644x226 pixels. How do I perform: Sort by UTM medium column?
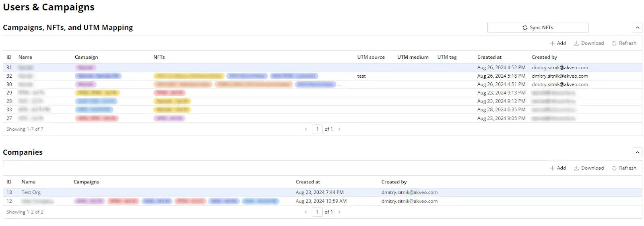tap(413, 57)
